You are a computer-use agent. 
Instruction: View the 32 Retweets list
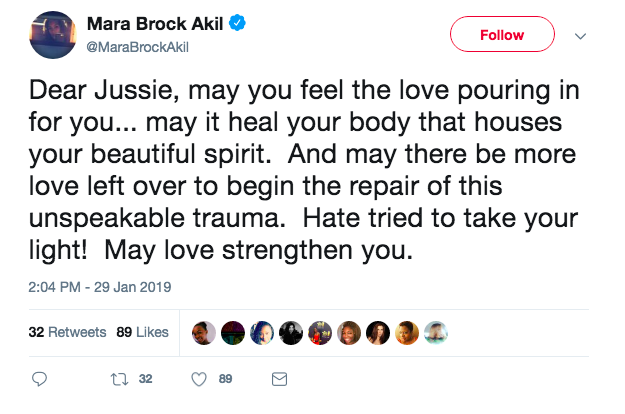click(x=67, y=332)
